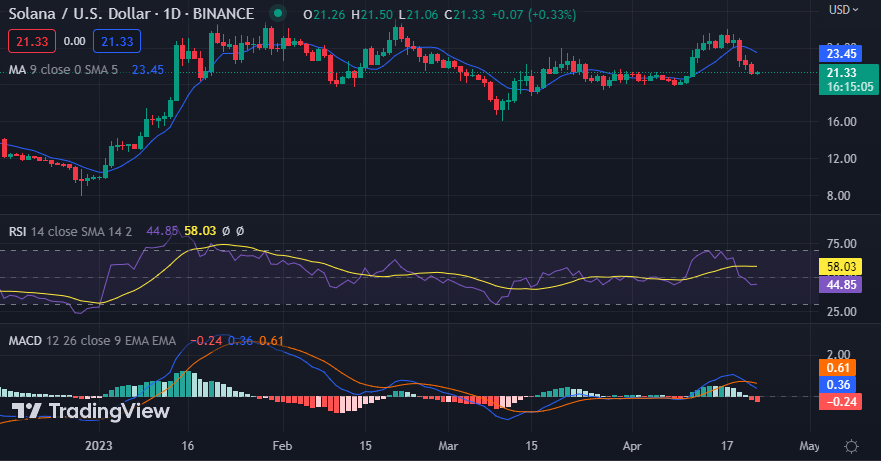Screen dimensions: 881x461
Task: Click the 2023 time axis label
Action: 98,446
